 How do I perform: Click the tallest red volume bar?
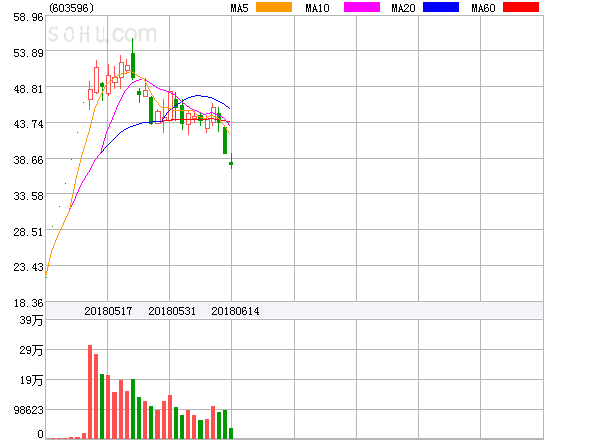[90, 392]
